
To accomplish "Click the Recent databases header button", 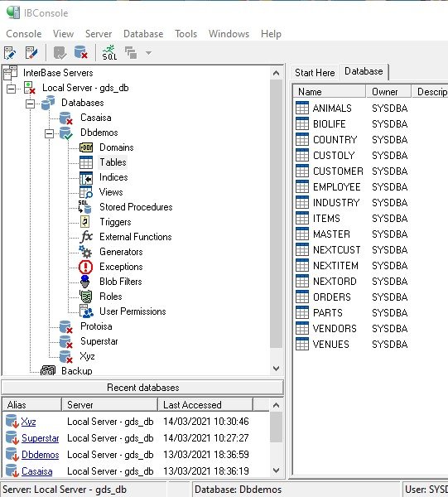I will click(x=142, y=388).
